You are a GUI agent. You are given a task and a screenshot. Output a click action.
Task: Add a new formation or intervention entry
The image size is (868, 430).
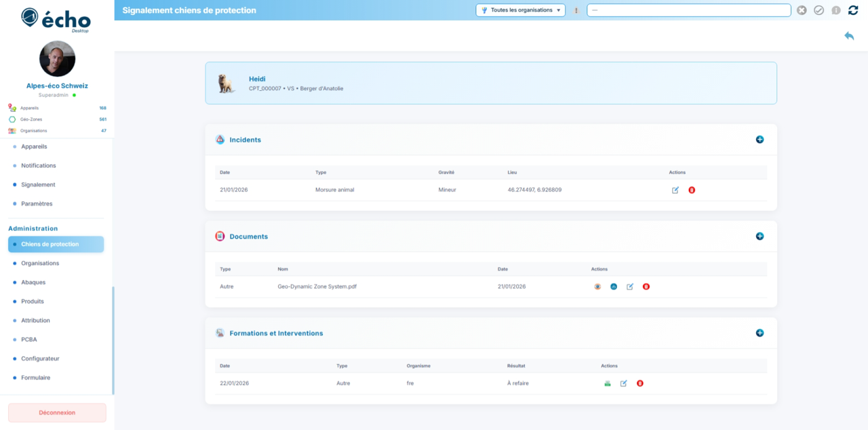pos(759,333)
